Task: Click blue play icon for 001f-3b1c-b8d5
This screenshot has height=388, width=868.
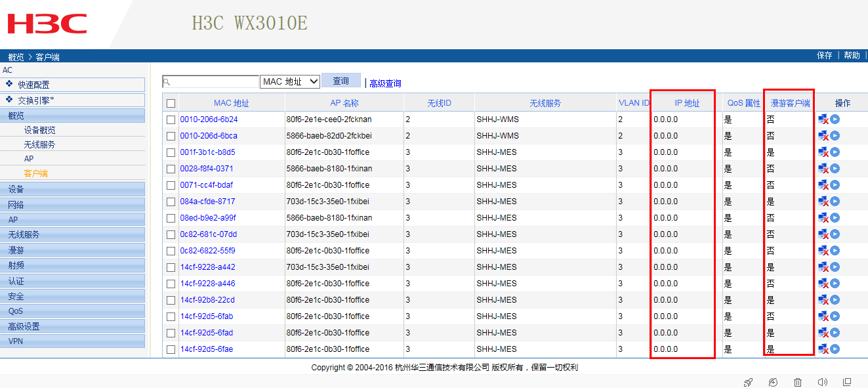Action: point(835,152)
